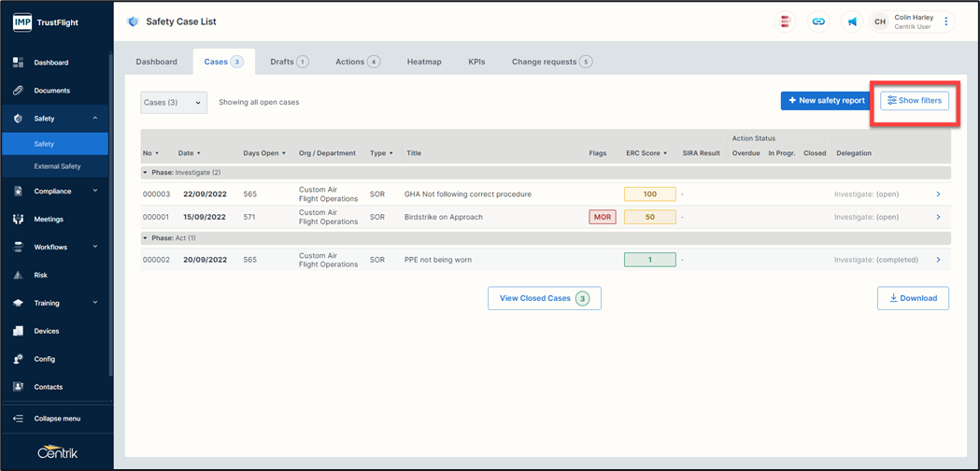Open the Change requests tab
This screenshot has height=471, width=980.
[x=551, y=62]
